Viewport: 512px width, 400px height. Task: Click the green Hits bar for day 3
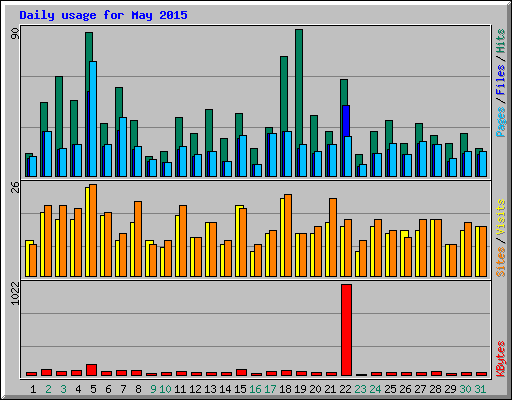[x=59, y=112]
